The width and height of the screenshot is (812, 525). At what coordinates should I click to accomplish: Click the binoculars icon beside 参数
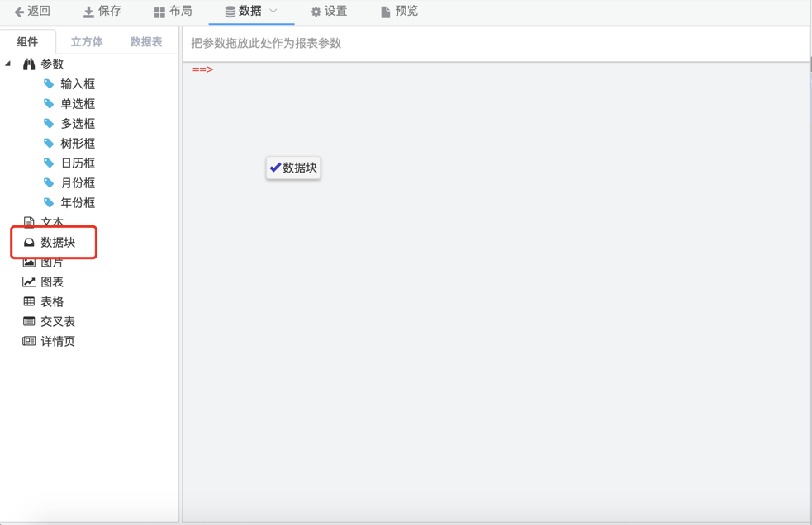[x=29, y=64]
